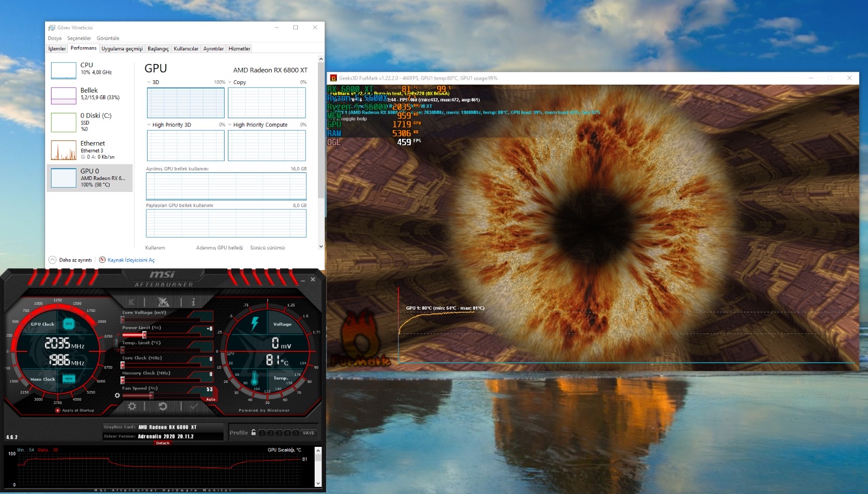
Task: Select profile slot 4 in Afterburner
Action: click(x=287, y=433)
